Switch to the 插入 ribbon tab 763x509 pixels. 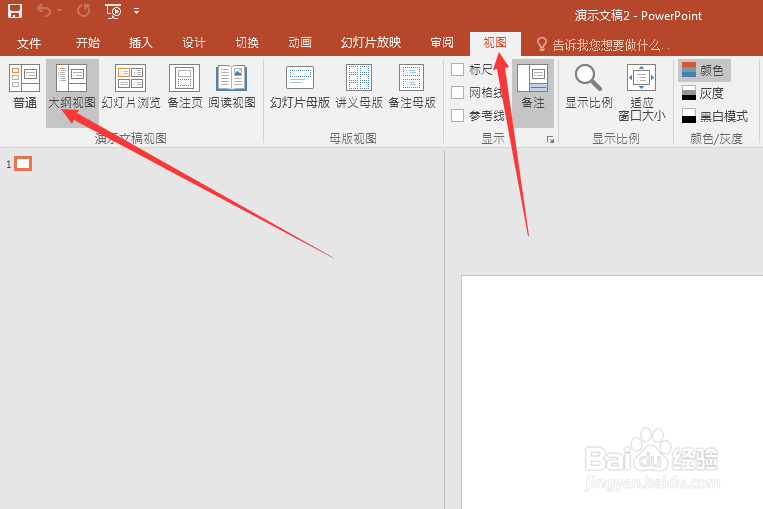[141, 43]
